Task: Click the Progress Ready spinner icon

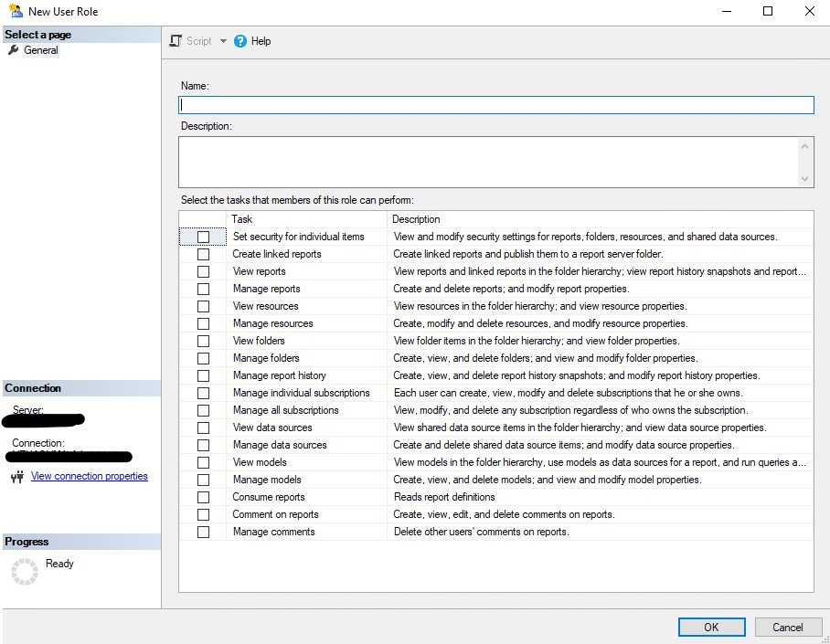Action: pyautogui.click(x=25, y=572)
